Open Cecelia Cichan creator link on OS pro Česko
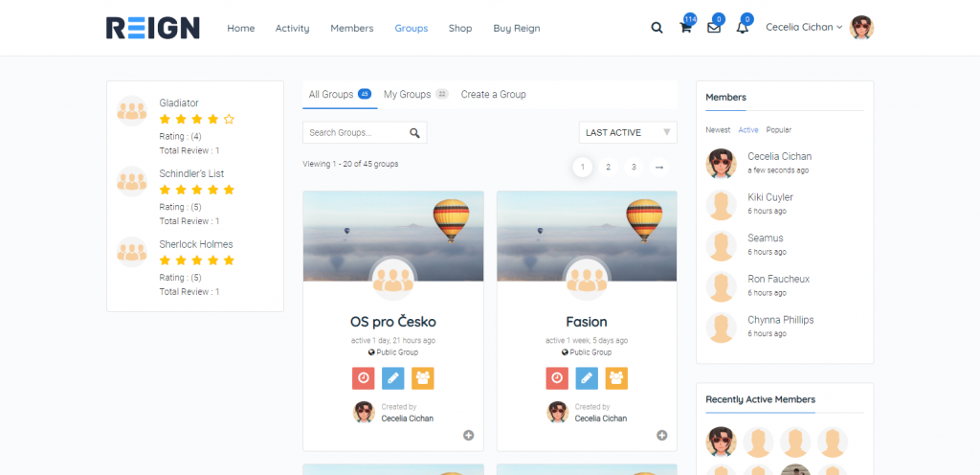This screenshot has width=980, height=475. [408, 418]
